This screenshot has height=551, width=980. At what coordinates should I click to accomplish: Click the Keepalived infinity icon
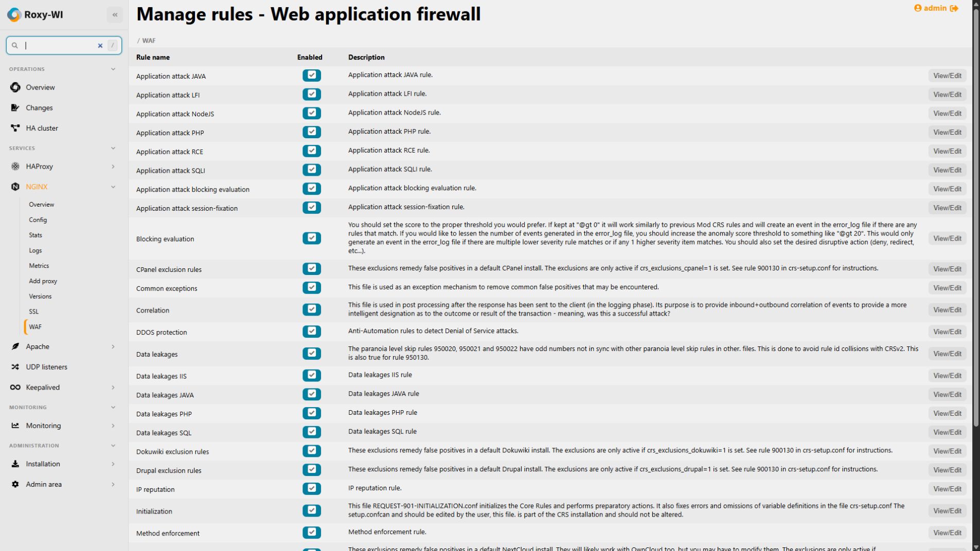[x=15, y=388]
